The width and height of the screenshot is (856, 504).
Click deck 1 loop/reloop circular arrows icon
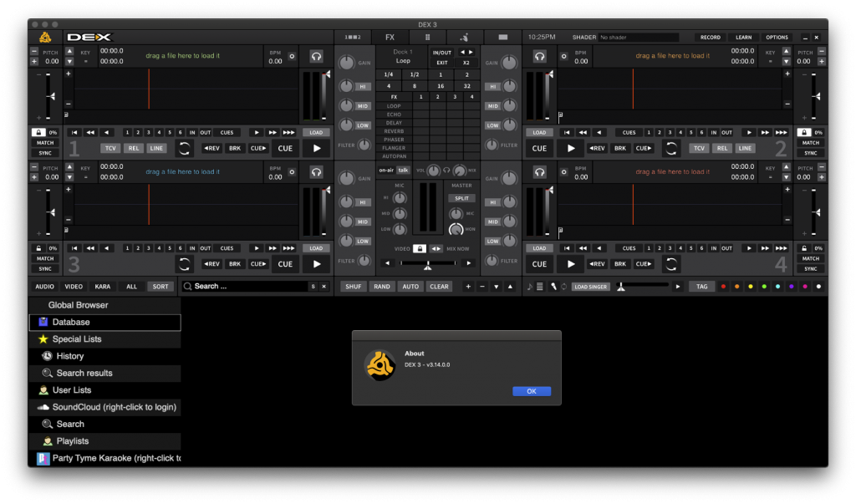click(x=185, y=148)
